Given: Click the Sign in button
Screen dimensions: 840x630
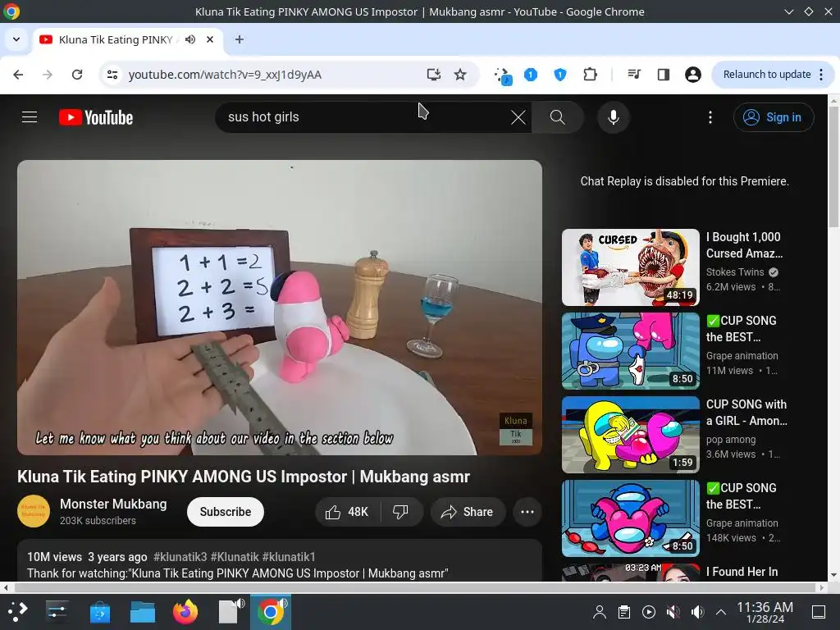Looking at the screenshot, I should [774, 117].
